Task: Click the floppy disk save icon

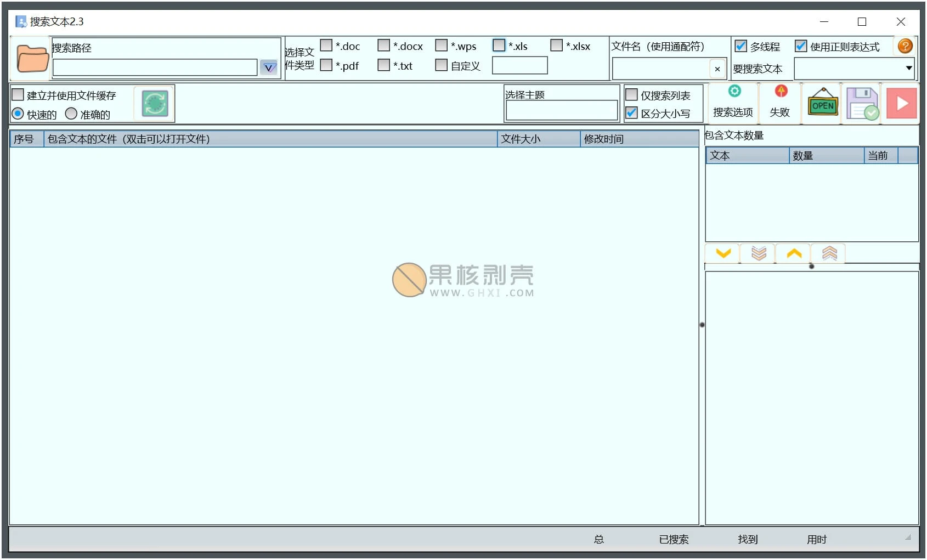Action: point(862,103)
